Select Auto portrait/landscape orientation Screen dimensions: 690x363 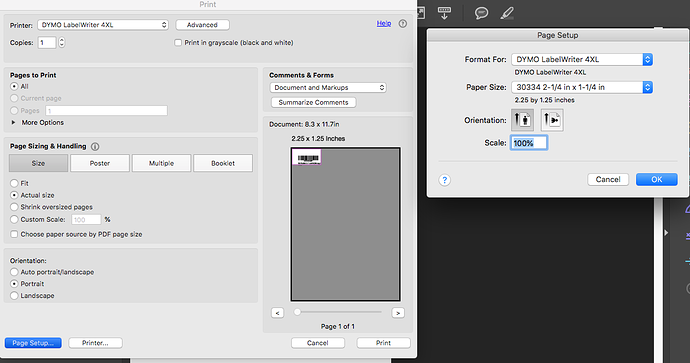pos(14,272)
